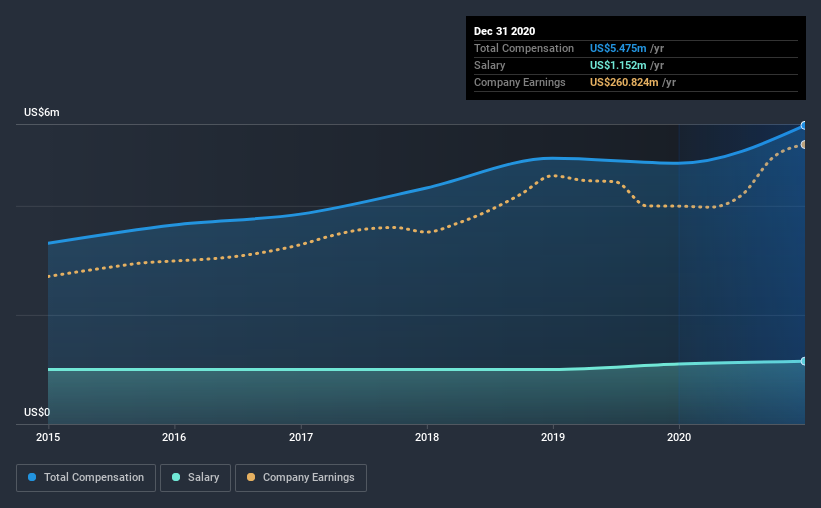Click the 2018 x-axis label
Viewport: 821px width, 508px height.
[x=427, y=437]
